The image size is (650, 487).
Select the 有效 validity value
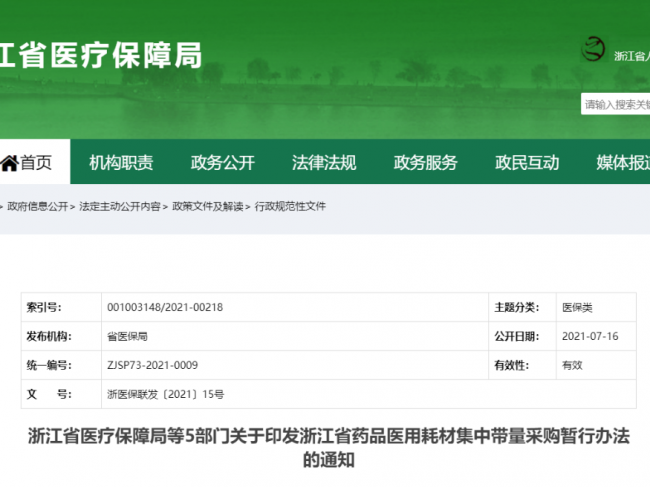pyautogui.click(x=572, y=365)
